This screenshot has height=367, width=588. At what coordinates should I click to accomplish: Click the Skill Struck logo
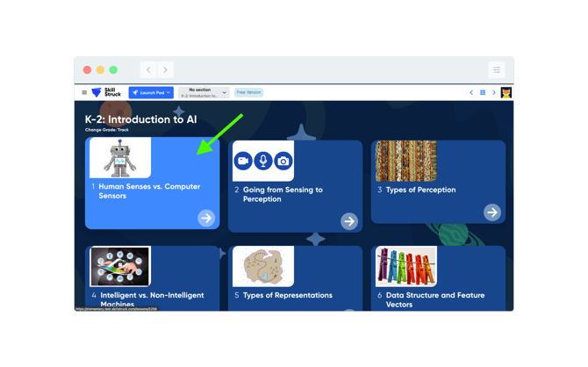[106, 92]
